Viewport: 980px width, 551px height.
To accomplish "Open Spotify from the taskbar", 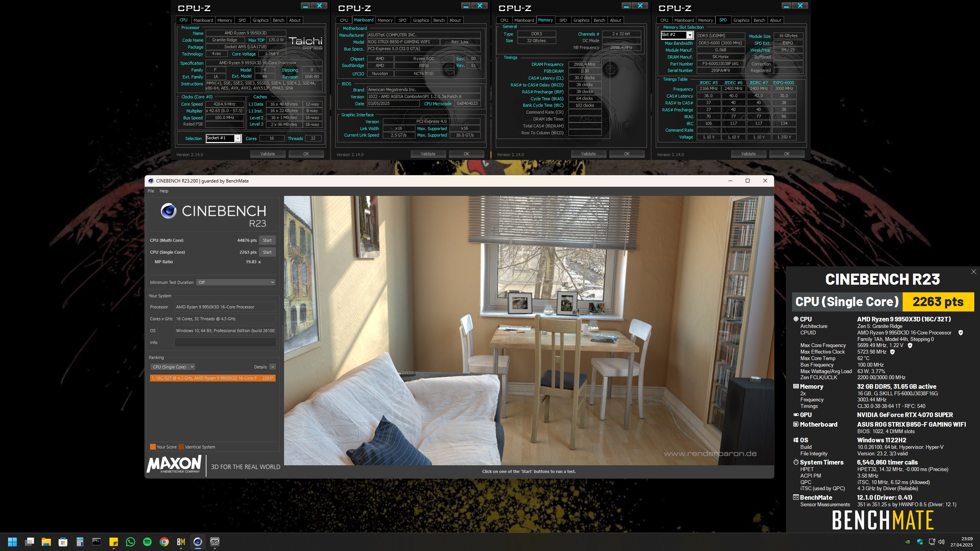I will (147, 542).
